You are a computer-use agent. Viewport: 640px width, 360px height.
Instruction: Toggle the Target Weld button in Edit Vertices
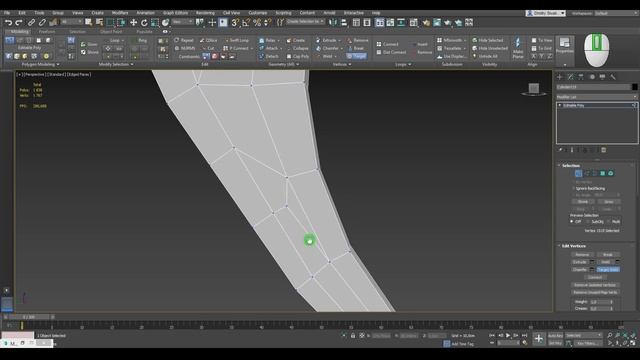[x=608, y=270]
